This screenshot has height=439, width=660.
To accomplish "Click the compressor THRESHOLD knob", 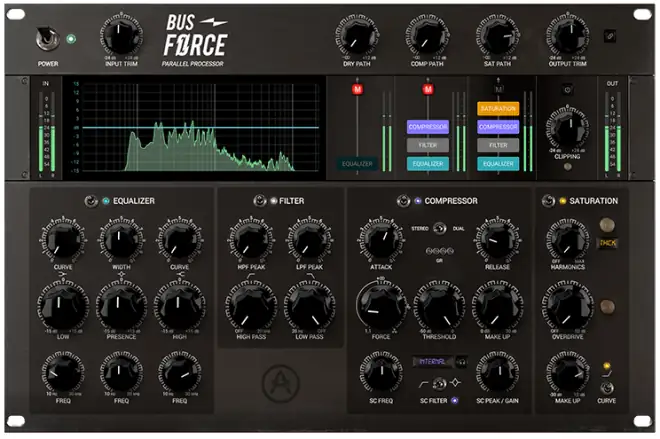I will tap(439, 307).
